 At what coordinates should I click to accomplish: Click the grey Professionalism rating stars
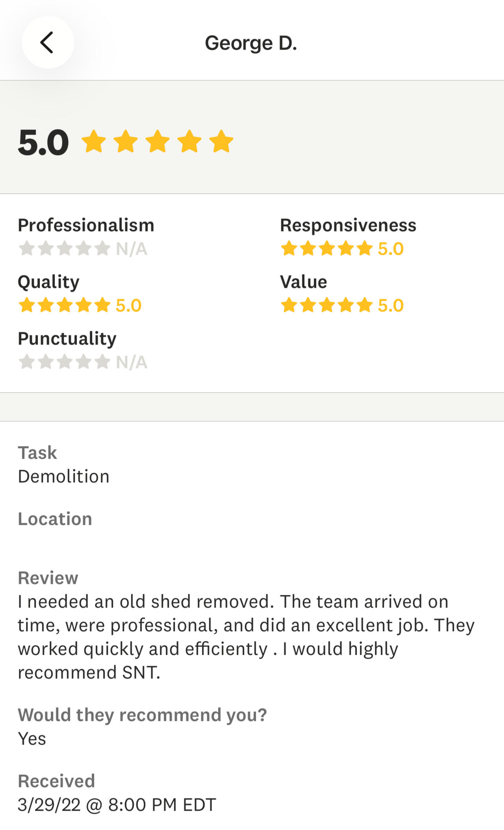65,248
